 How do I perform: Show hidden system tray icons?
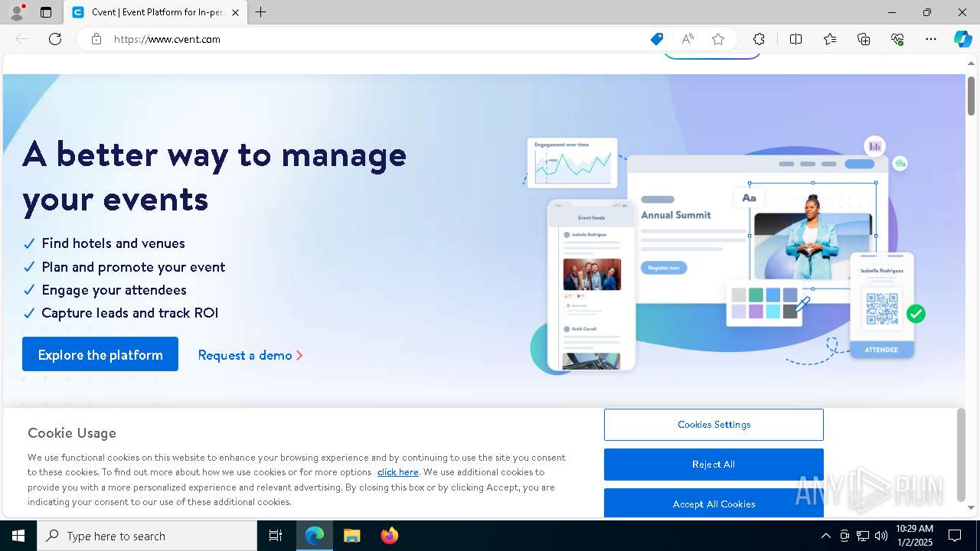(825, 536)
